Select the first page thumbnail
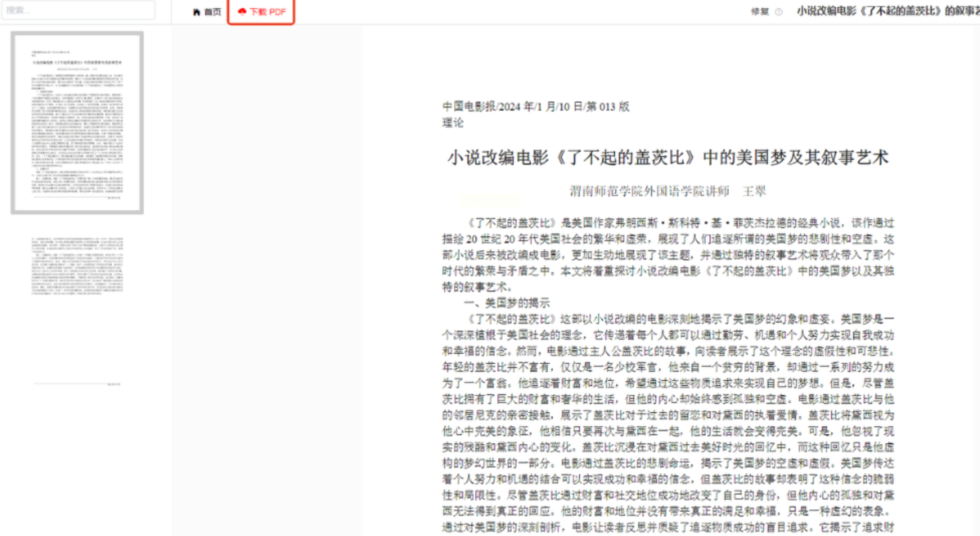 (x=77, y=123)
